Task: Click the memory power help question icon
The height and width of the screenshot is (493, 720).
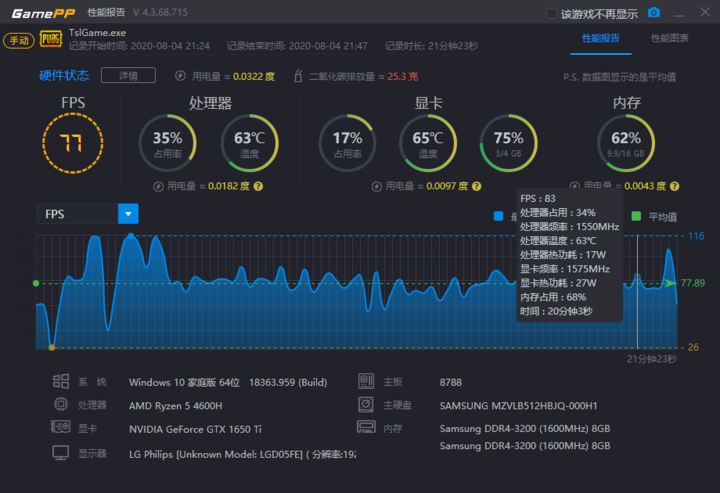Action: (x=674, y=186)
